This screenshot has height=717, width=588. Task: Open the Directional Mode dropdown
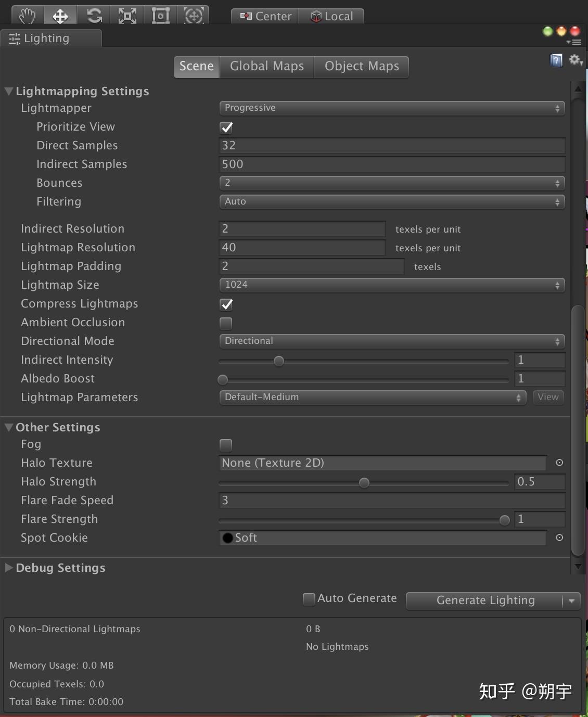tap(392, 341)
